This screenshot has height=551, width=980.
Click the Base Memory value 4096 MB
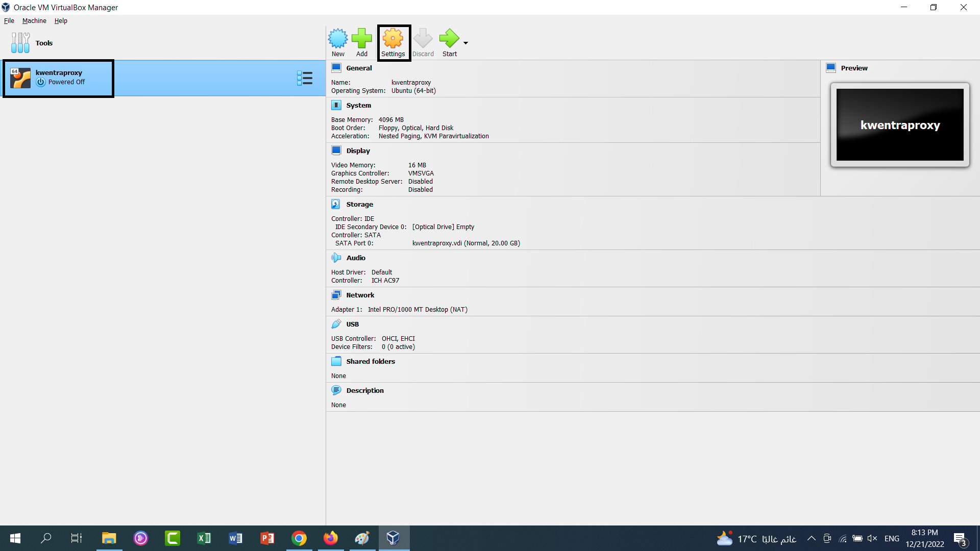point(391,120)
